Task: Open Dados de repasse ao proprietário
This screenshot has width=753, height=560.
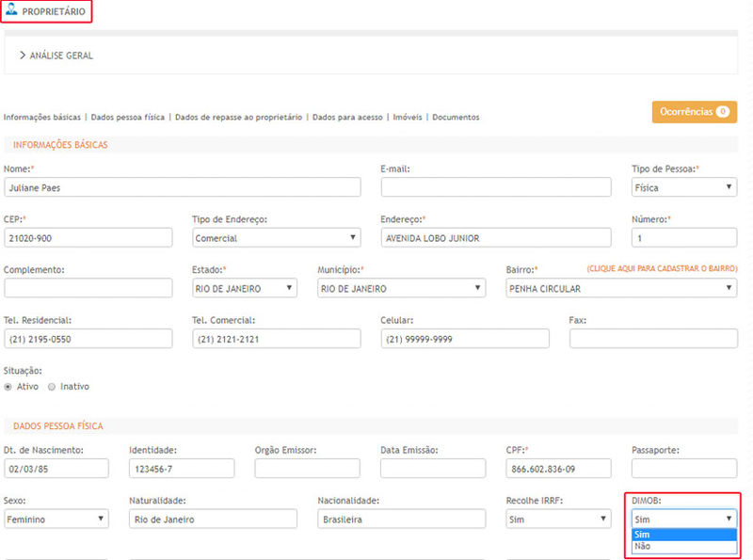Action: (x=238, y=118)
